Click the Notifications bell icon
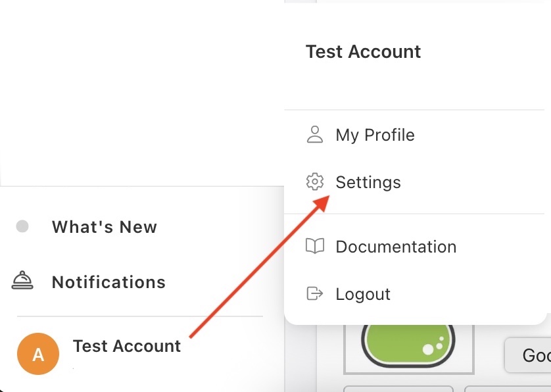This screenshot has width=551, height=392. [x=23, y=281]
